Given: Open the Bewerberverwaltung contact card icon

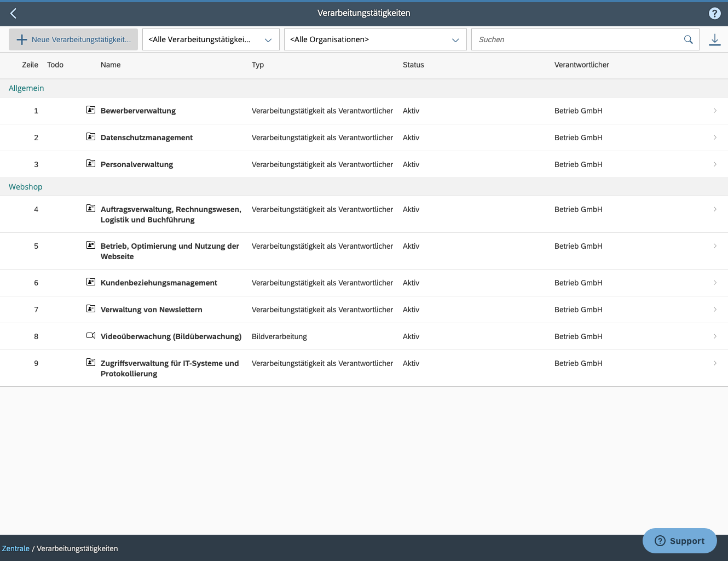Looking at the screenshot, I should click(91, 110).
